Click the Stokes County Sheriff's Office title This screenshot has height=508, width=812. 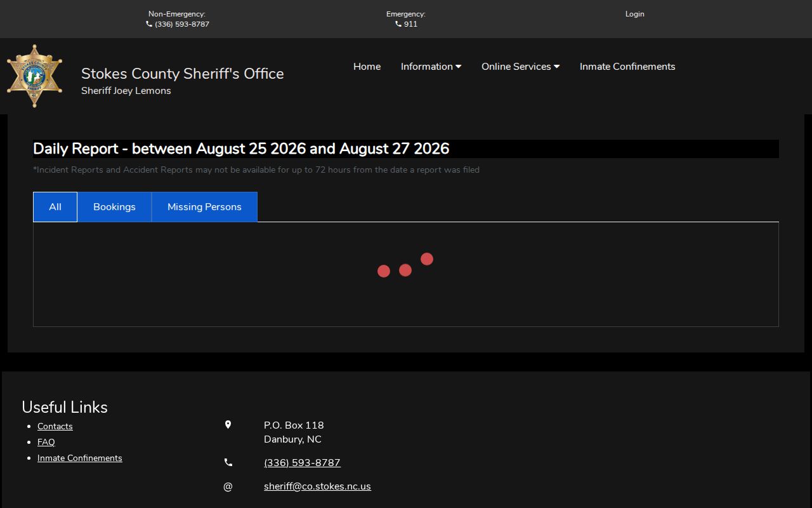pos(183,74)
